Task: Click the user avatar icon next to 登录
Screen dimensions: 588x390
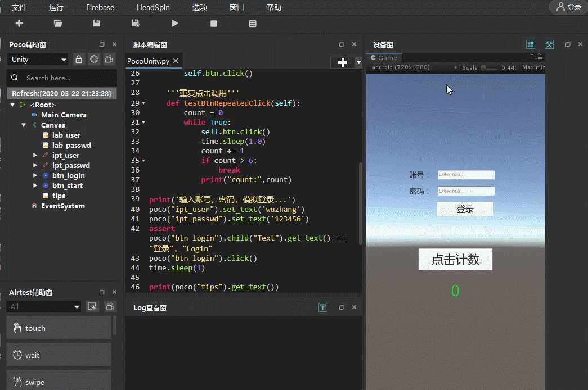Action: [560, 7]
